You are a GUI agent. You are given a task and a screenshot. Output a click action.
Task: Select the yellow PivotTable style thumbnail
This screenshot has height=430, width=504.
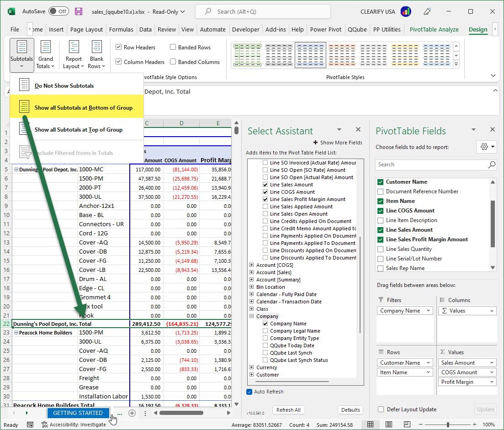point(405,55)
